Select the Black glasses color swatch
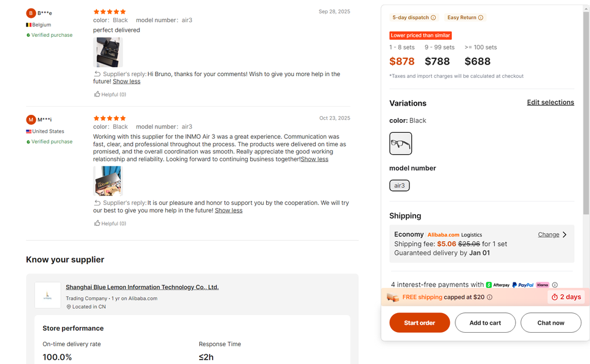 pos(401,144)
